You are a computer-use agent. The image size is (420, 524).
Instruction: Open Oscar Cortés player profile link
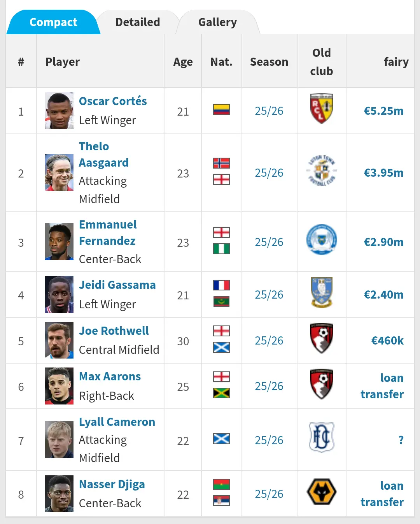pyautogui.click(x=113, y=101)
